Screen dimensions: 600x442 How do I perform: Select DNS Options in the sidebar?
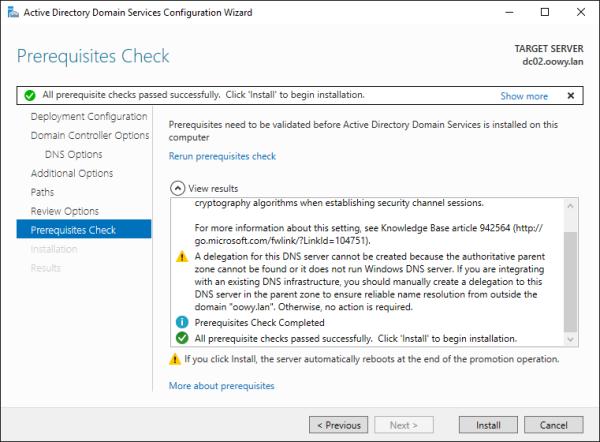tap(73, 154)
